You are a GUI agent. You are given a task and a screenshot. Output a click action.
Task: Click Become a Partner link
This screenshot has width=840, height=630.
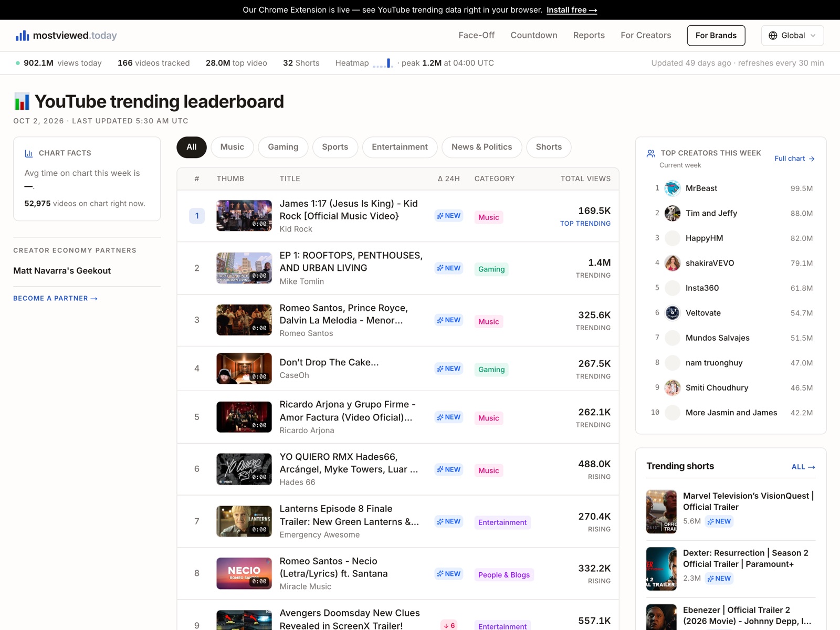coord(56,298)
